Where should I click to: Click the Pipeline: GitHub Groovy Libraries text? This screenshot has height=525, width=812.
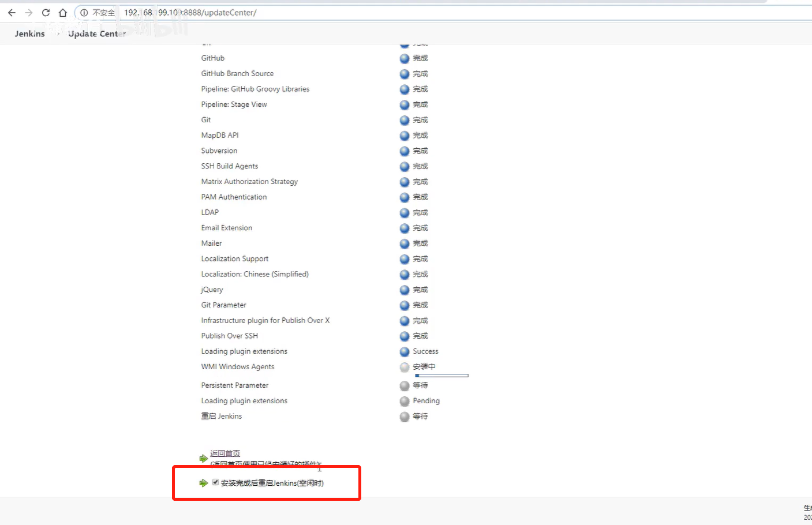(x=255, y=89)
